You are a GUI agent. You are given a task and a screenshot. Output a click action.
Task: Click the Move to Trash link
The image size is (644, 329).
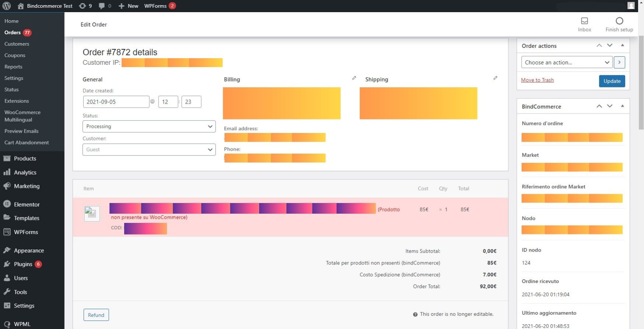[x=537, y=80]
